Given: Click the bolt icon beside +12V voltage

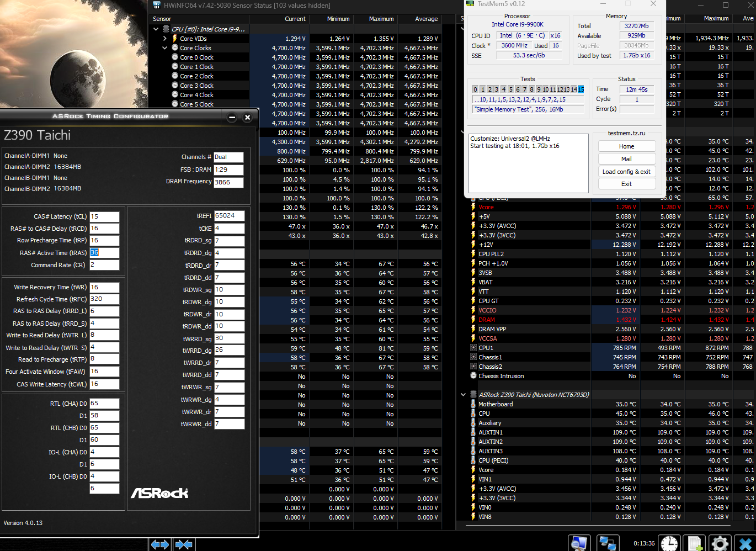Looking at the screenshot, I should 473,245.
